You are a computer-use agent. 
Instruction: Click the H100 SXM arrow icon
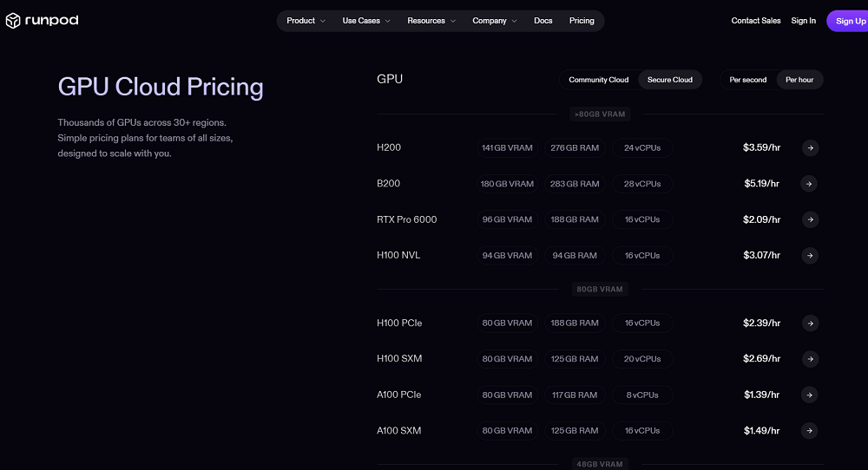point(809,359)
